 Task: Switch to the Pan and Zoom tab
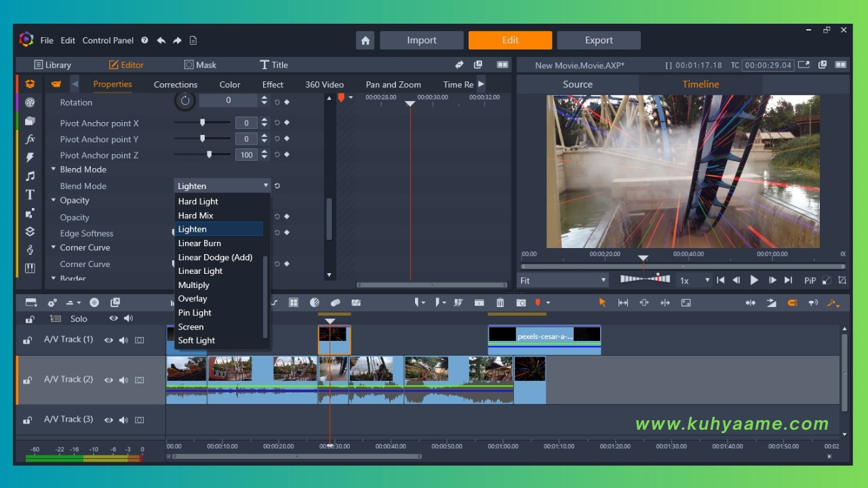pos(393,85)
